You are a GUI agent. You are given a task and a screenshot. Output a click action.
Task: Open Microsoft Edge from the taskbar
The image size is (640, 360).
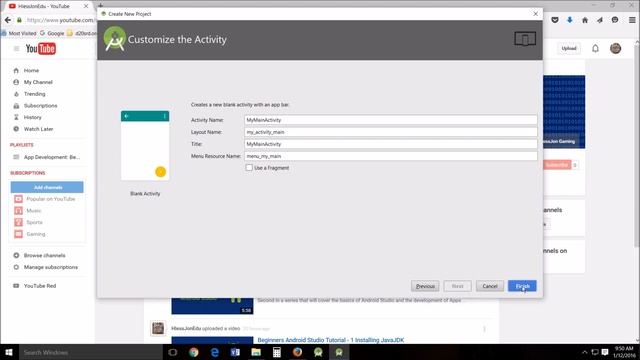pos(215,352)
